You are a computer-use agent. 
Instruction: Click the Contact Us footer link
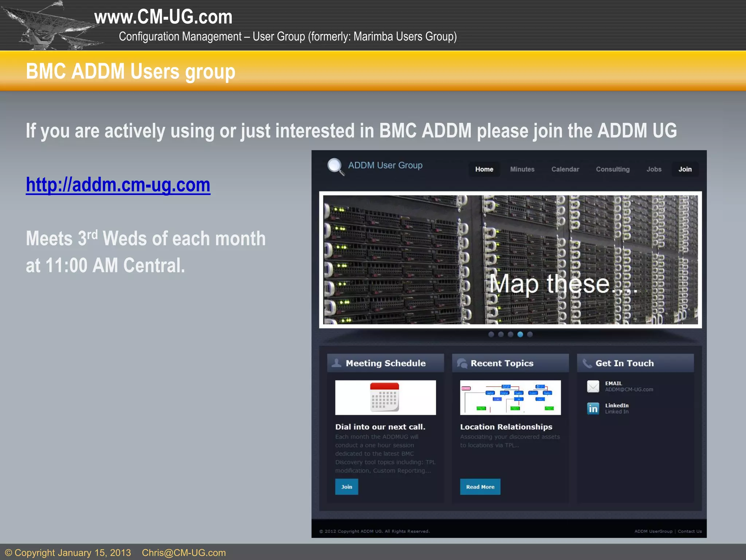coord(690,531)
